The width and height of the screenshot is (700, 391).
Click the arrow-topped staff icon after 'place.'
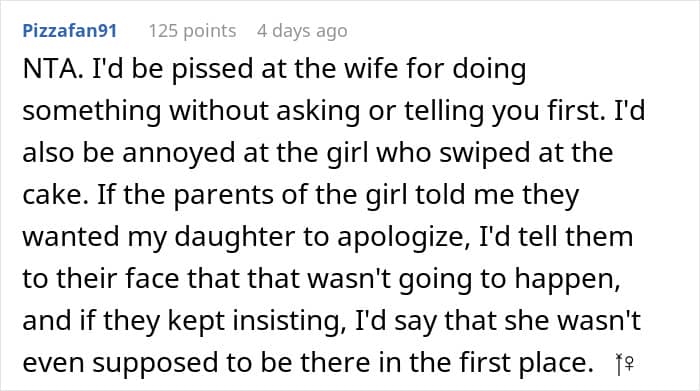619,364
